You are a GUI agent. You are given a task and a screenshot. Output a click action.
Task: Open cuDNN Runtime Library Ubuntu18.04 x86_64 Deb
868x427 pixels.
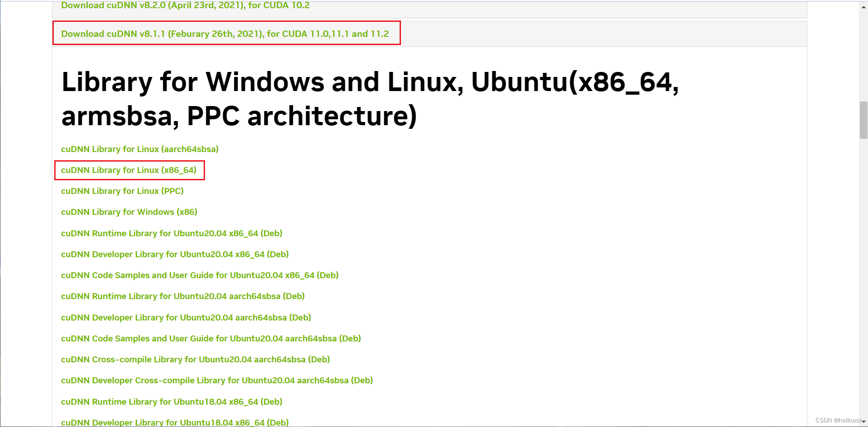172,402
